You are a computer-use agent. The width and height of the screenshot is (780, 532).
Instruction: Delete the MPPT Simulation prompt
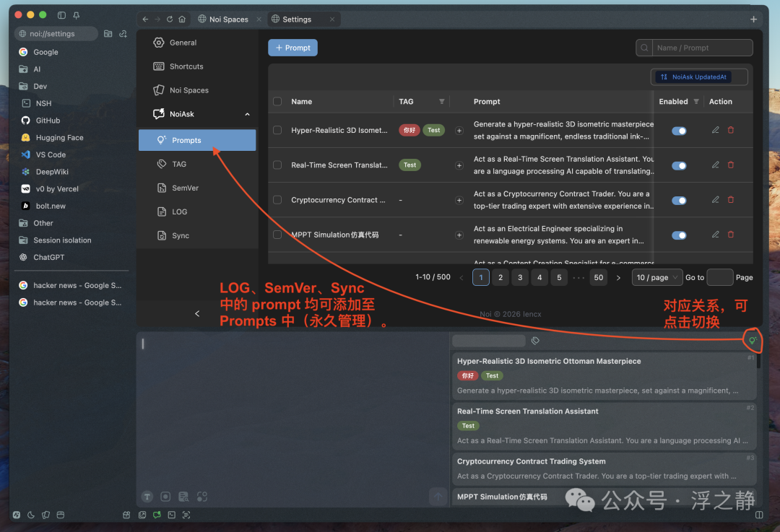[731, 234]
